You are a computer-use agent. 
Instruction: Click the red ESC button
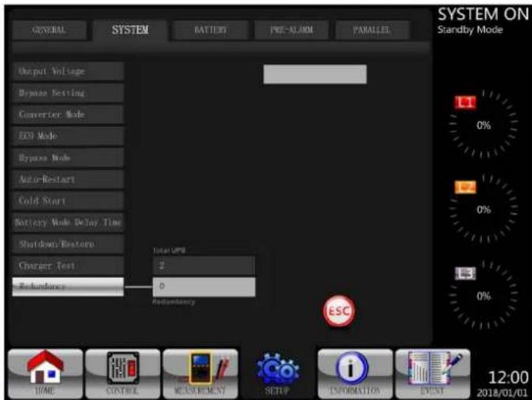click(339, 311)
